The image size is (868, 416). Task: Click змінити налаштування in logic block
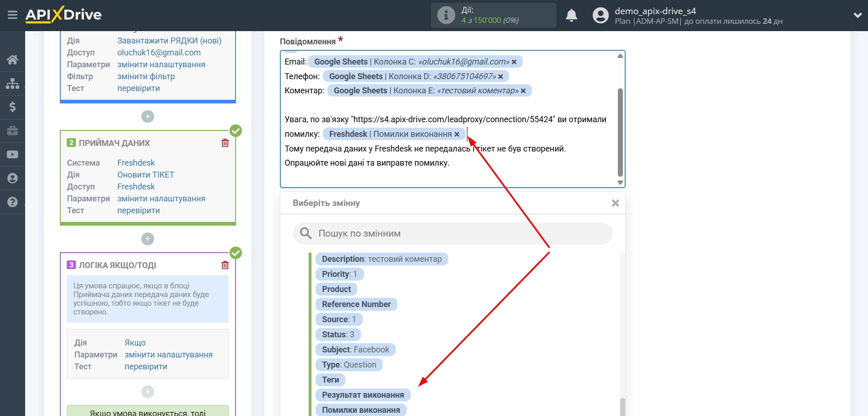pyautogui.click(x=169, y=355)
